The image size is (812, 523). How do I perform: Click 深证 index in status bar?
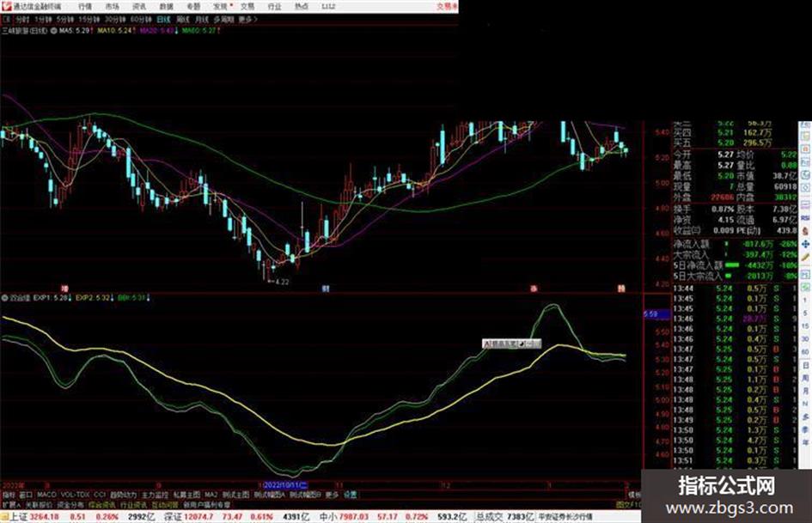point(174,517)
